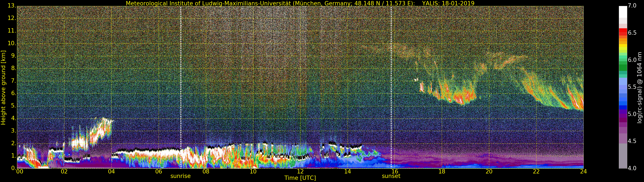Click the green colorbar segment near 6.0
Image resolution: width=644 pixels, height=182 pixels.
click(623, 67)
